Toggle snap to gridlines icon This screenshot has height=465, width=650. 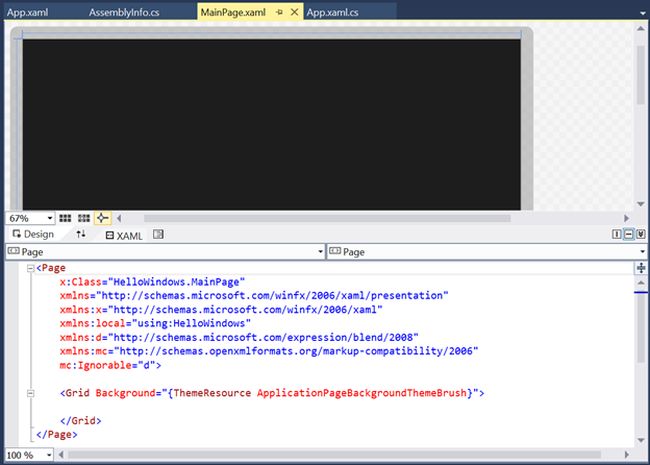tap(84, 218)
